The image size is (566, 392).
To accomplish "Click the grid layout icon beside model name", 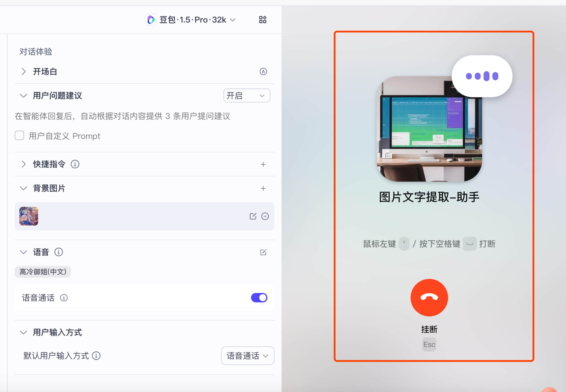I will (x=263, y=20).
